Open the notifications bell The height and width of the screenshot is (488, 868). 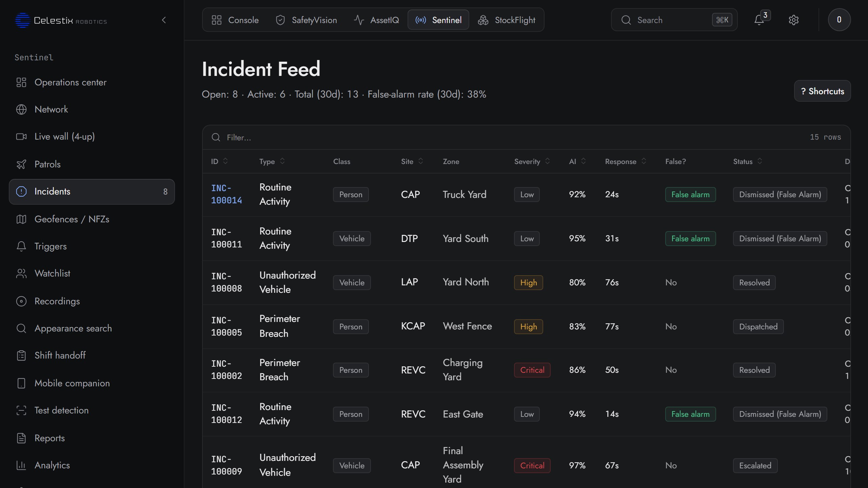point(759,20)
